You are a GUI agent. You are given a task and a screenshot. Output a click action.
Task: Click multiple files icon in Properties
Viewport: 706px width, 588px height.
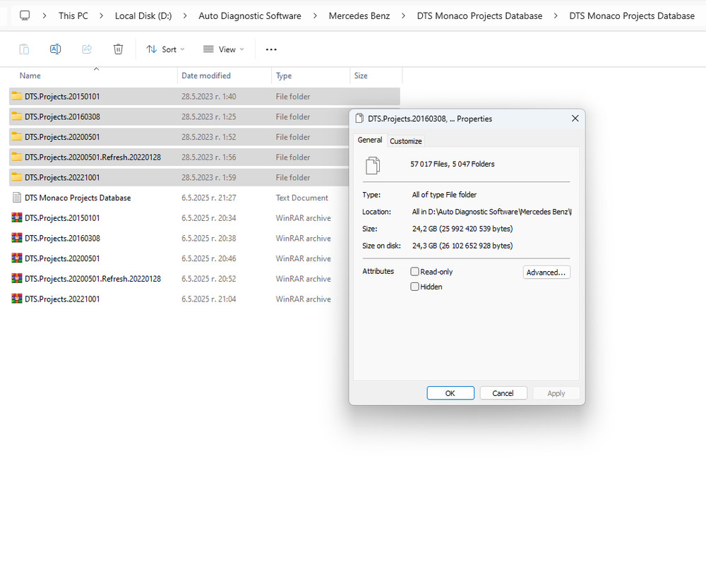373,165
